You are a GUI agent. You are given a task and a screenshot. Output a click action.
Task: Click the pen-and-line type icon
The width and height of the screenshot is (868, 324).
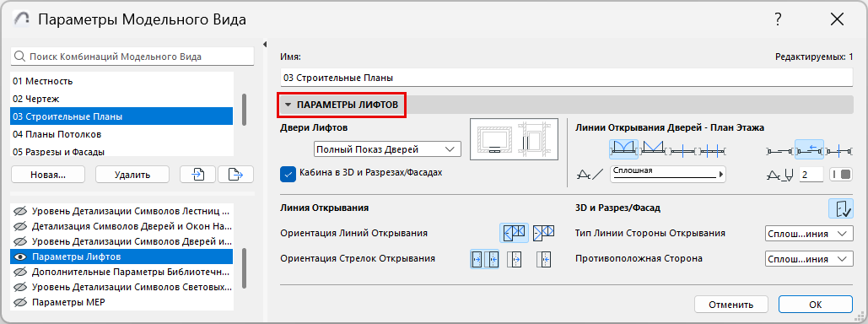pos(590,175)
